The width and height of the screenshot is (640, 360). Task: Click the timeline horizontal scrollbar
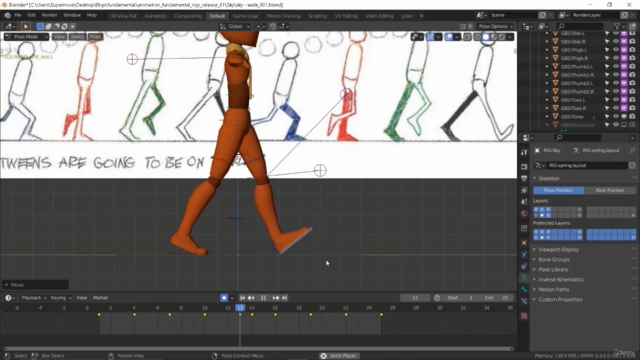[x=258, y=349]
